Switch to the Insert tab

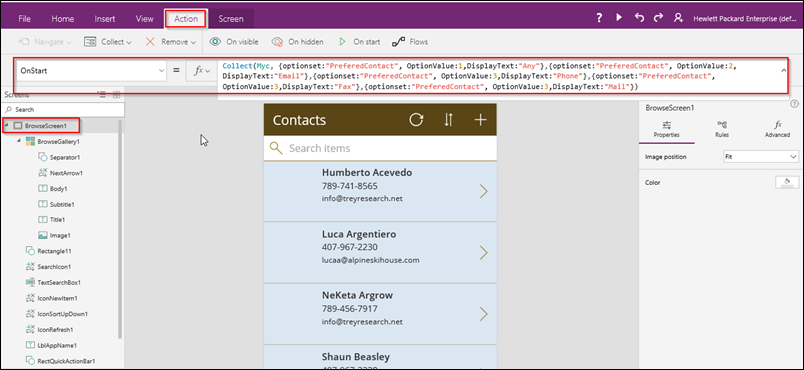[x=105, y=19]
